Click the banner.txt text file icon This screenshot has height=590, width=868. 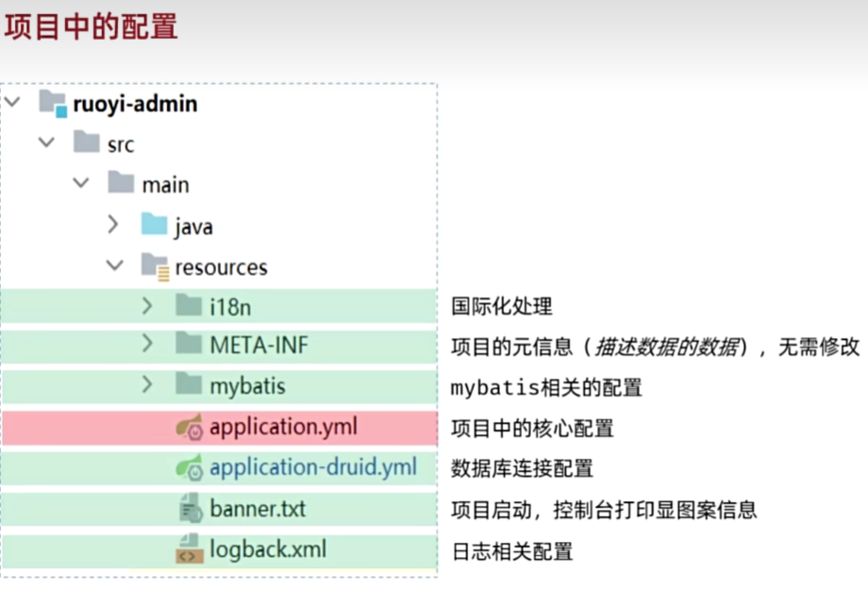191,508
